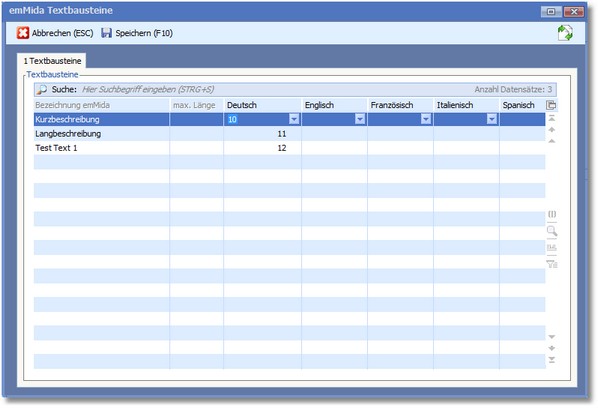Screen dimensions: 598x408
Task: Click the filter funnel icon in grid sidebar
Action: click(551, 264)
